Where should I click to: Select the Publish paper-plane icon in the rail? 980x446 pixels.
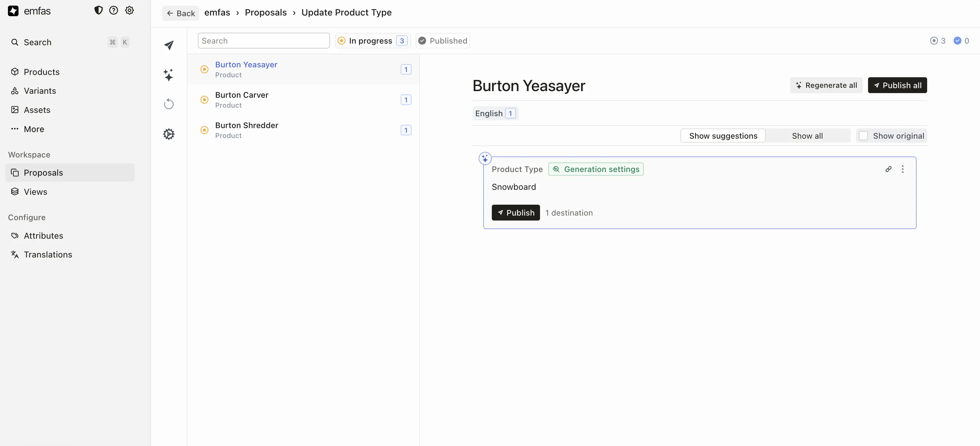pyautogui.click(x=168, y=45)
